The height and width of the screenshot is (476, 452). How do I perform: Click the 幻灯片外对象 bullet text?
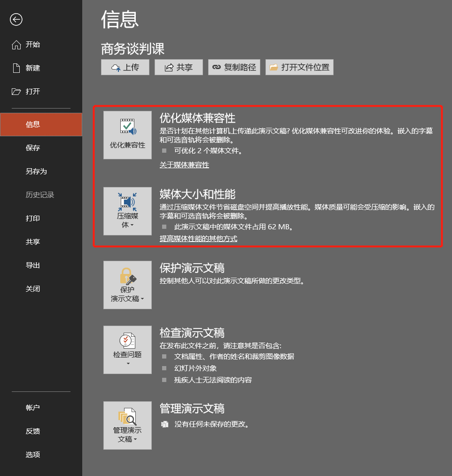coord(195,368)
